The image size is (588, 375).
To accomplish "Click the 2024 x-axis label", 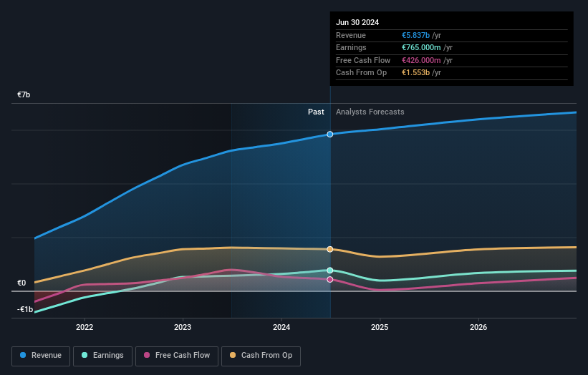I will (x=281, y=327).
